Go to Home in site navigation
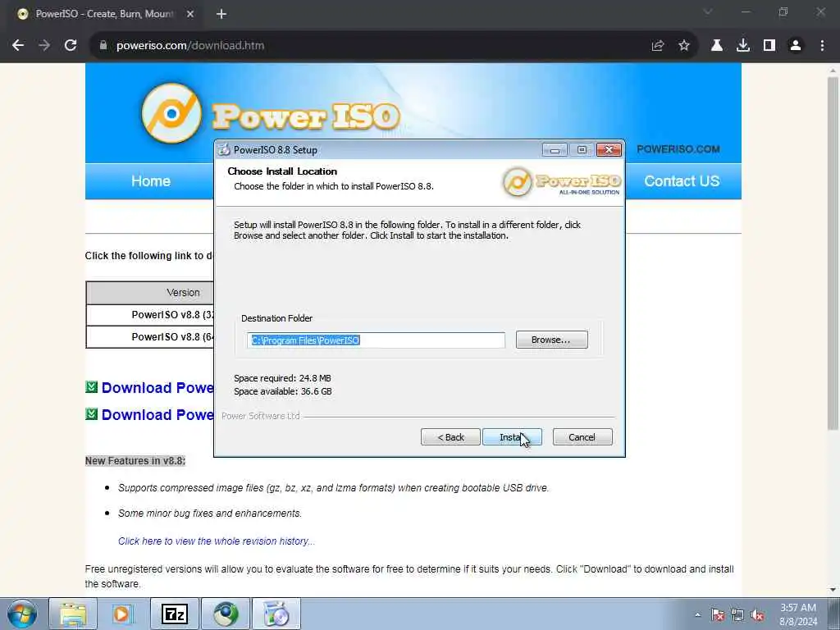 click(x=151, y=181)
